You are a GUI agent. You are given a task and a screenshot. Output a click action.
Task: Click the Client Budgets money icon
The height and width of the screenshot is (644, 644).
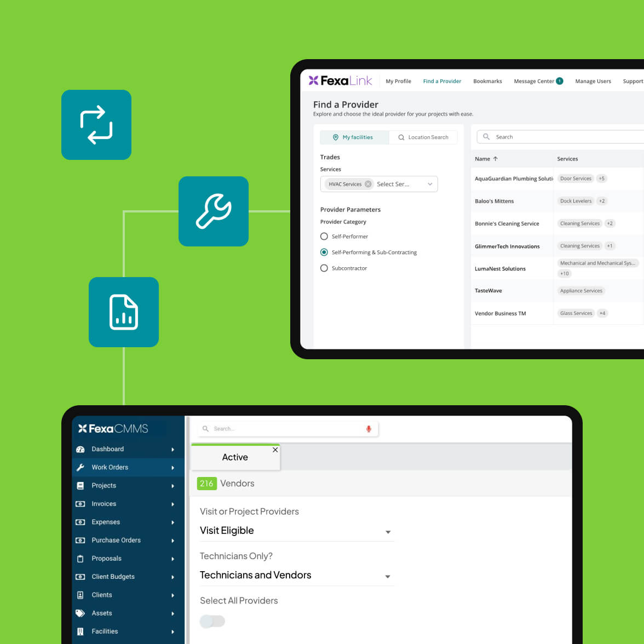pos(81,577)
